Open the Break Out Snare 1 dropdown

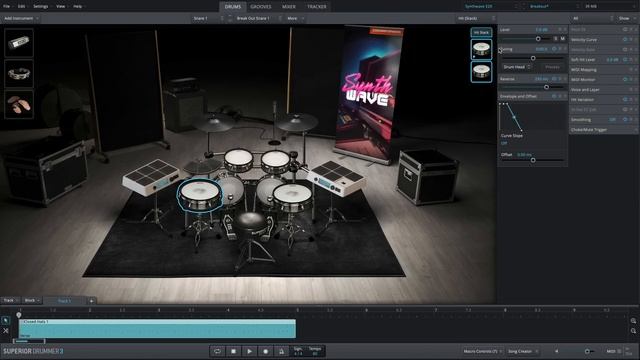point(258,18)
